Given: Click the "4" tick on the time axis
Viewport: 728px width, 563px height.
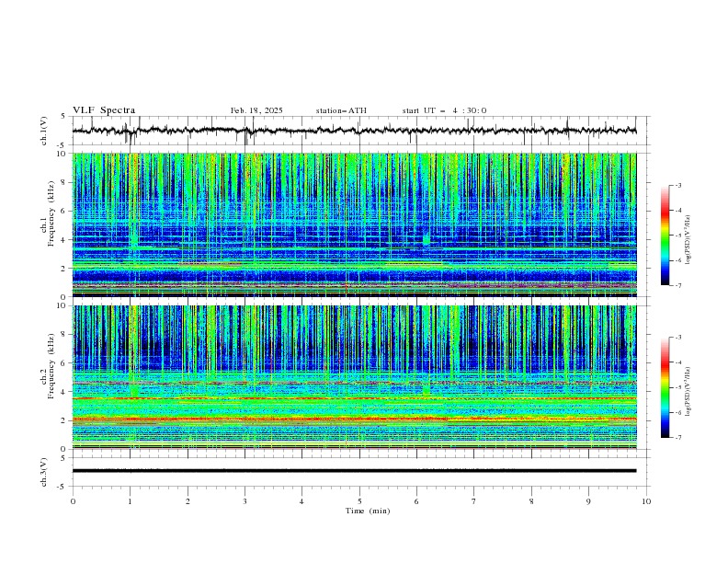Looking at the screenshot, I should coord(301,501).
